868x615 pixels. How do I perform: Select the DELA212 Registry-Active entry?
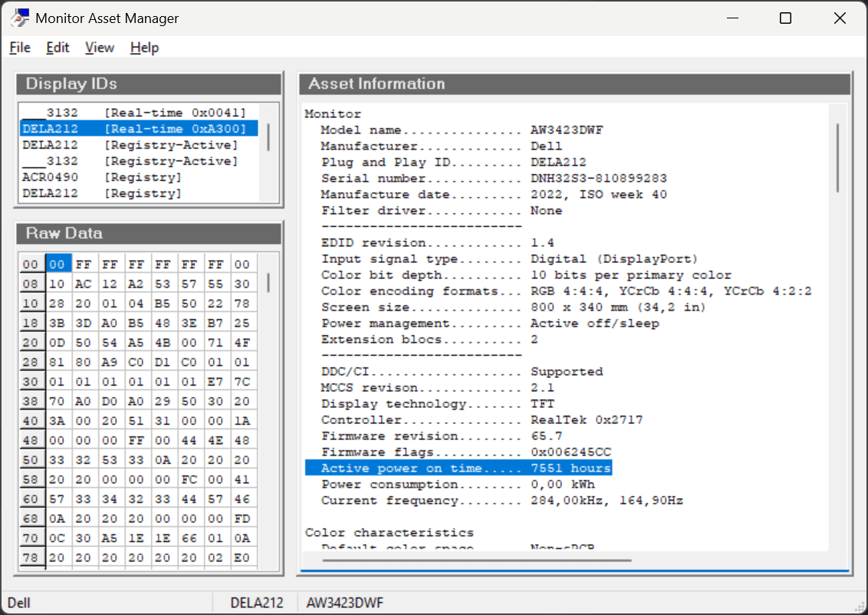tap(139, 145)
